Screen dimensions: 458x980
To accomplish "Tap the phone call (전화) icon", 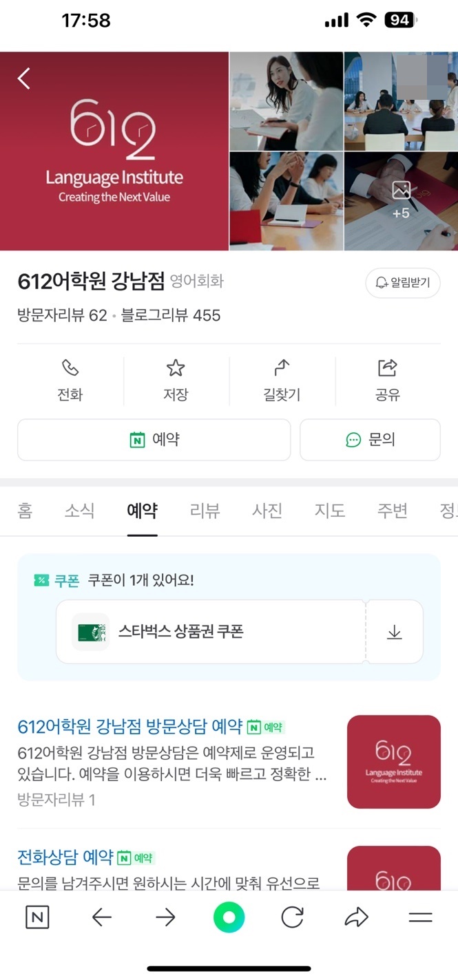I will click(70, 369).
